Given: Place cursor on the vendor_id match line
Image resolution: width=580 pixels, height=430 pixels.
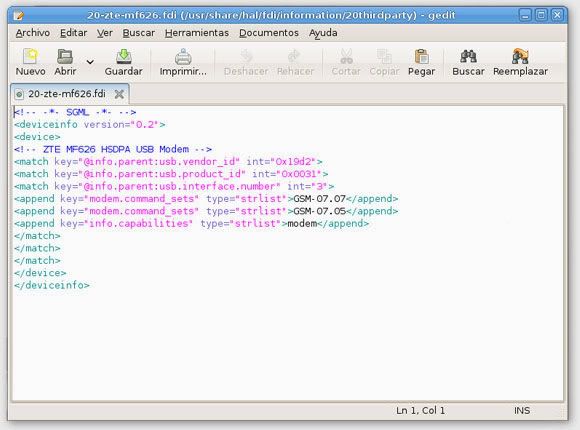Looking at the screenshot, I should [168, 162].
